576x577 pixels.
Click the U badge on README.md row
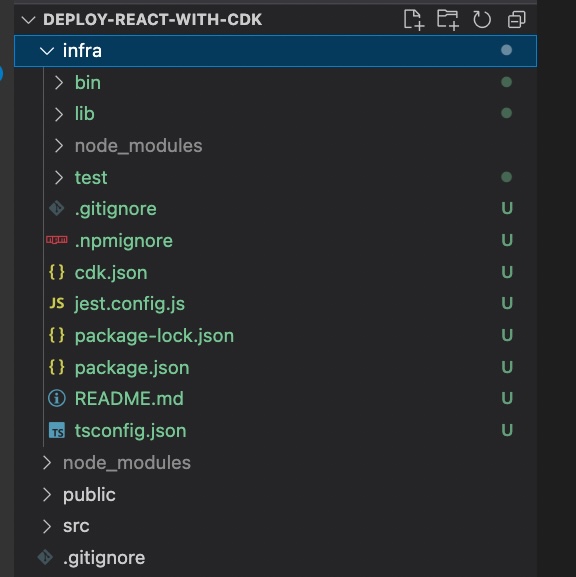tap(507, 398)
